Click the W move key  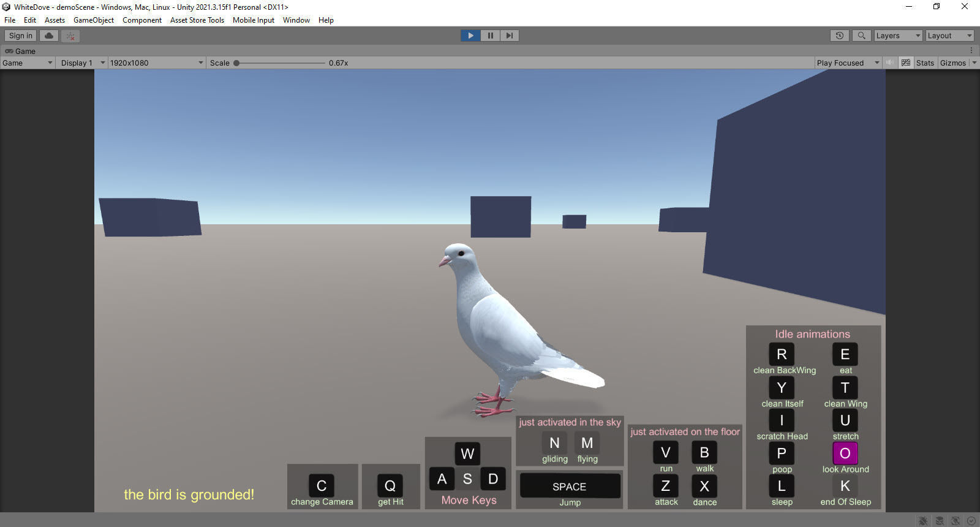click(467, 453)
